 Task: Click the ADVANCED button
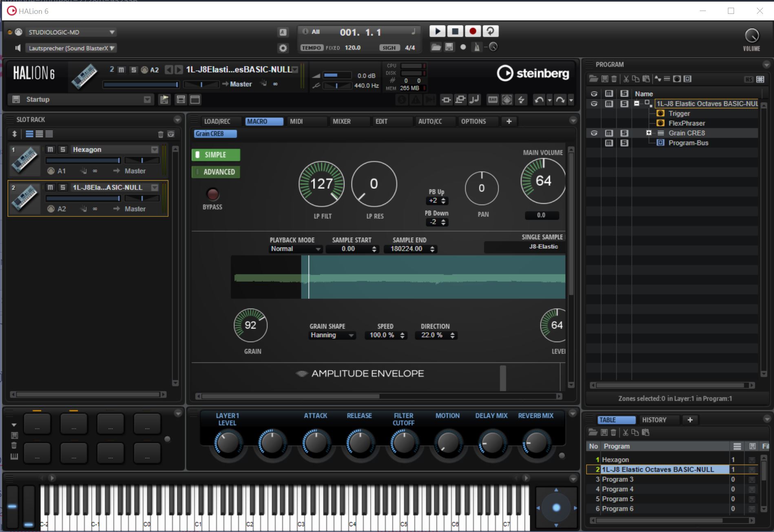coord(216,172)
